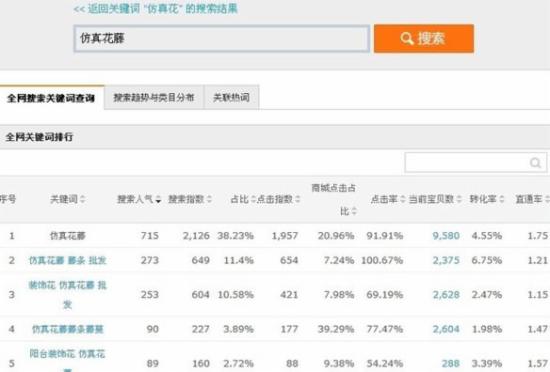Click the 4.55% conversion rate cell
The height and width of the screenshot is (372, 550).
487,236
